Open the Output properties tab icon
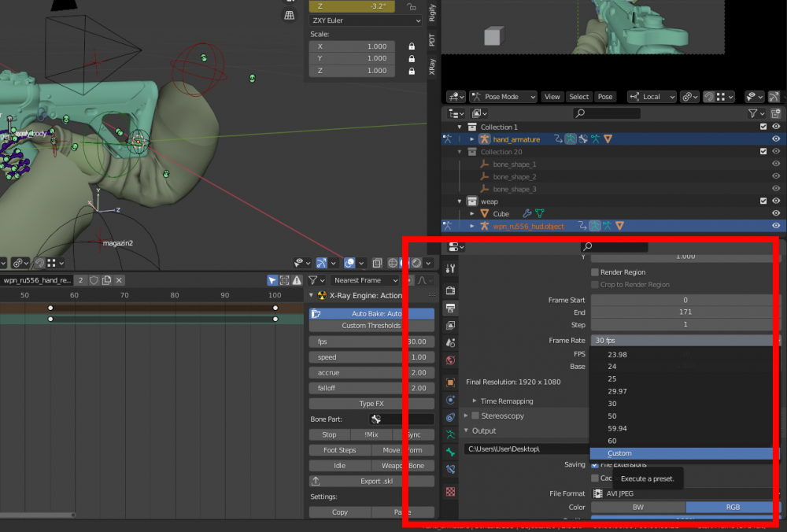 pyautogui.click(x=450, y=307)
